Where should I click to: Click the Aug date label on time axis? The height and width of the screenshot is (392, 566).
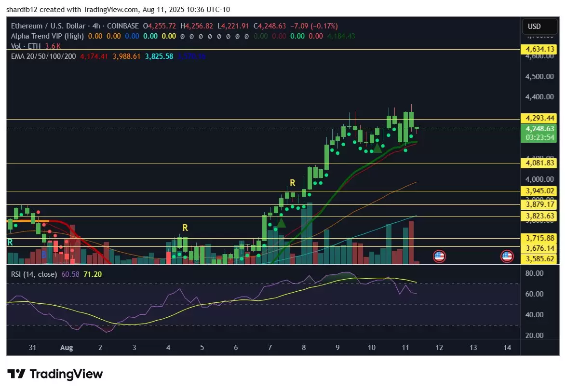pyautogui.click(x=67, y=348)
